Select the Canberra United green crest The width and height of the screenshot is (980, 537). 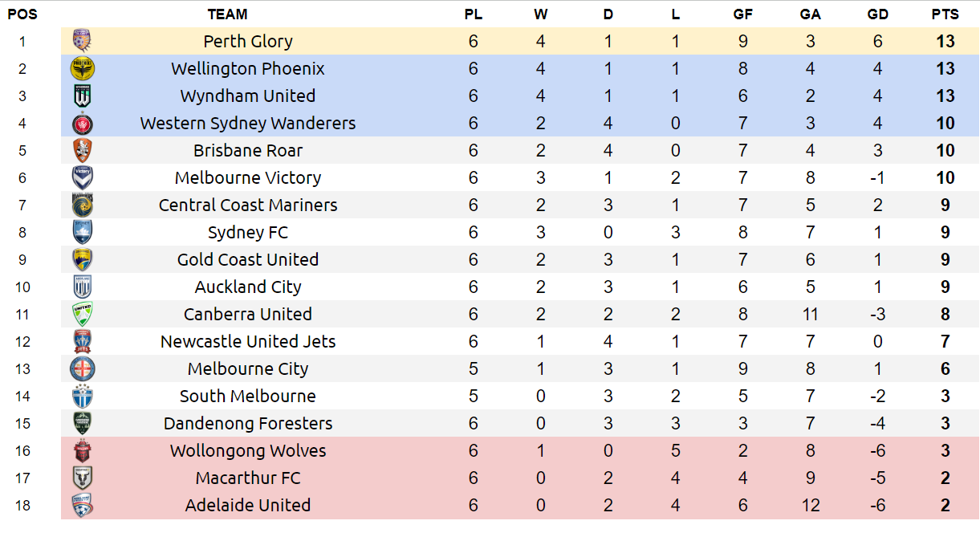83,314
